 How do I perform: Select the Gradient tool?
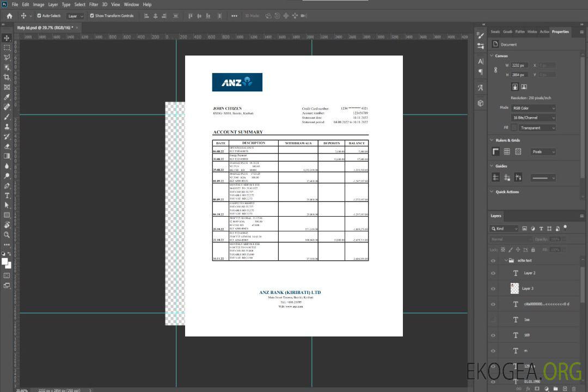point(7,156)
